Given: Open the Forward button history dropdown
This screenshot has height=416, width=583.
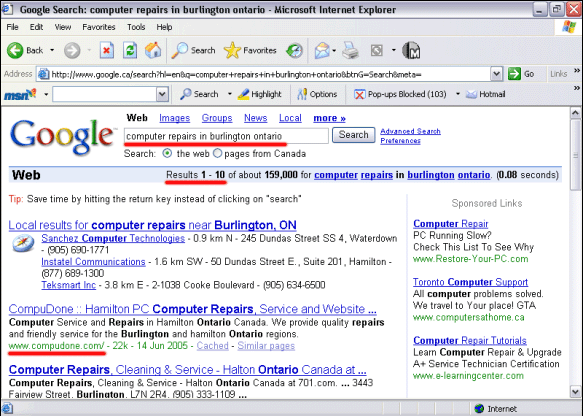Looking at the screenshot, I should [89, 50].
